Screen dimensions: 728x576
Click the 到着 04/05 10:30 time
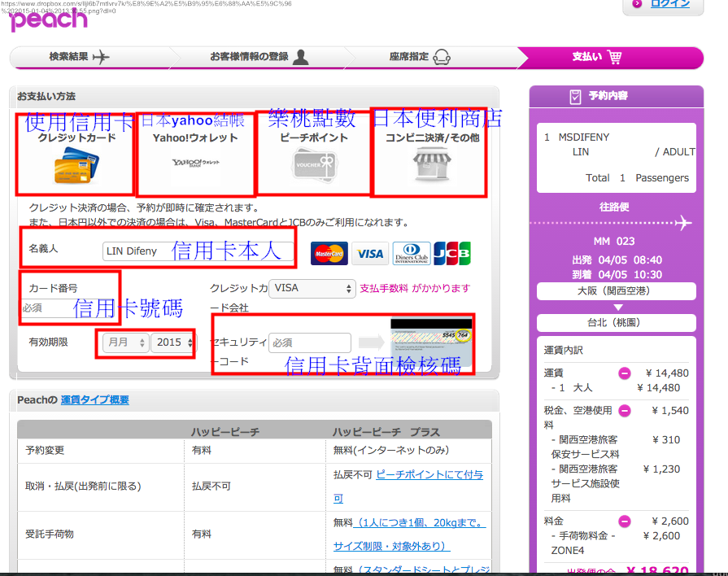pyautogui.click(x=617, y=275)
